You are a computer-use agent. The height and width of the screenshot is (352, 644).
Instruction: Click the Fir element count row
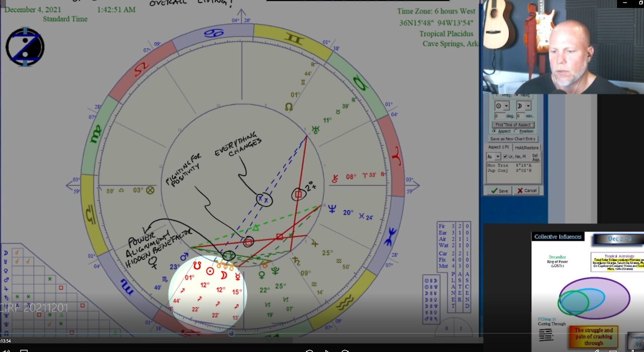[x=454, y=226]
